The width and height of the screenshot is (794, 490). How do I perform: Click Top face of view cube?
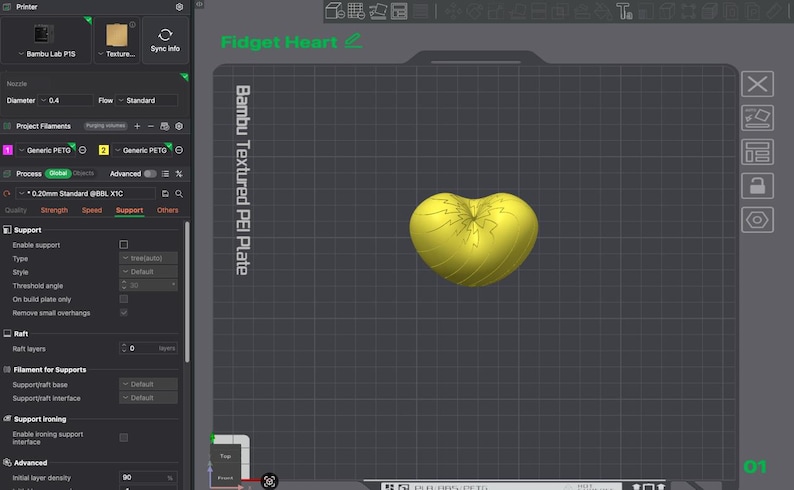pyautogui.click(x=225, y=456)
